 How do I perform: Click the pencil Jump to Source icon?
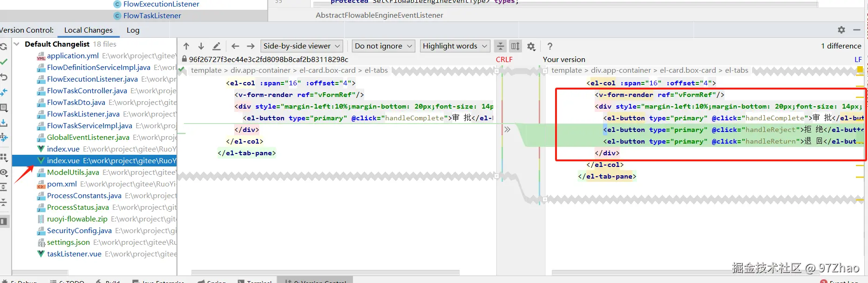click(217, 46)
